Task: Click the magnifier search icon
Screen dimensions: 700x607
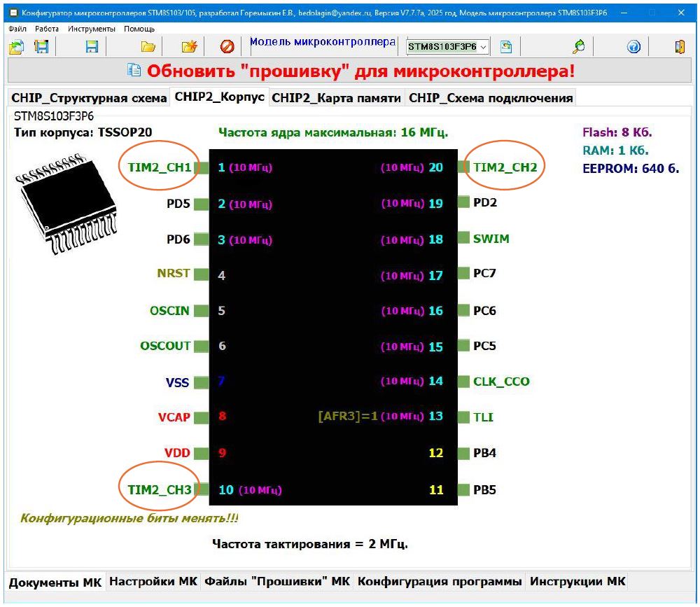Action: 579,46
